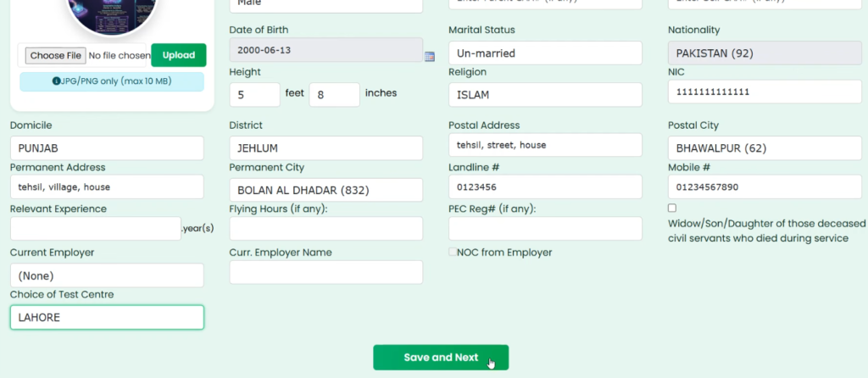Click into the NIC number field

[765, 92]
